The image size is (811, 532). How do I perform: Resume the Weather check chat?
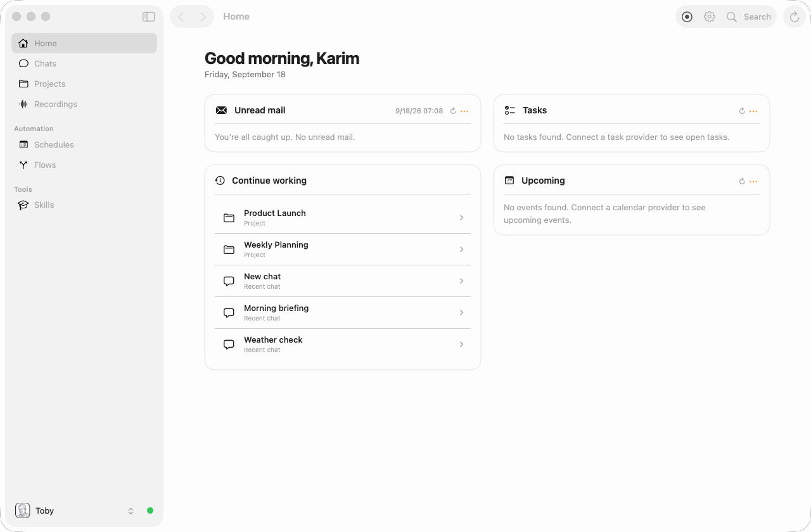coord(343,345)
